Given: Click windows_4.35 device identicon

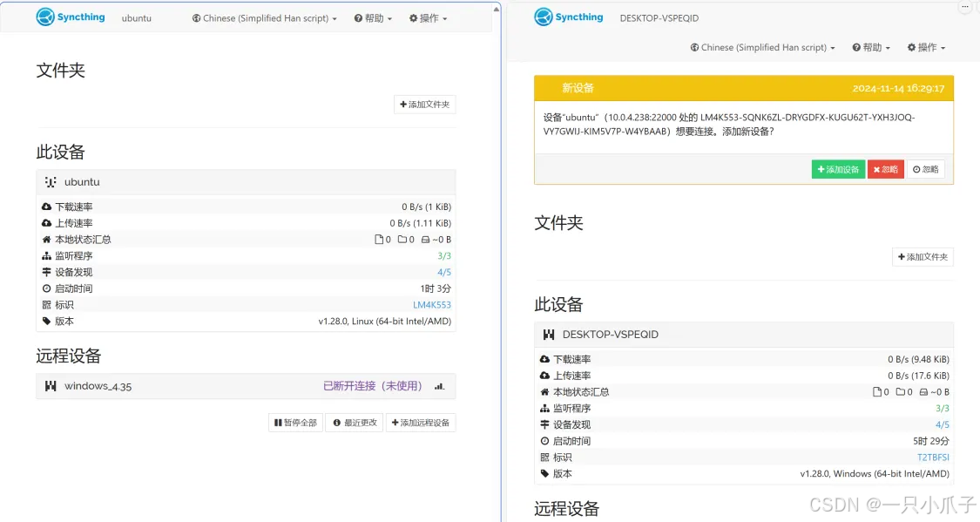Looking at the screenshot, I should pyautogui.click(x=51, y=386).
